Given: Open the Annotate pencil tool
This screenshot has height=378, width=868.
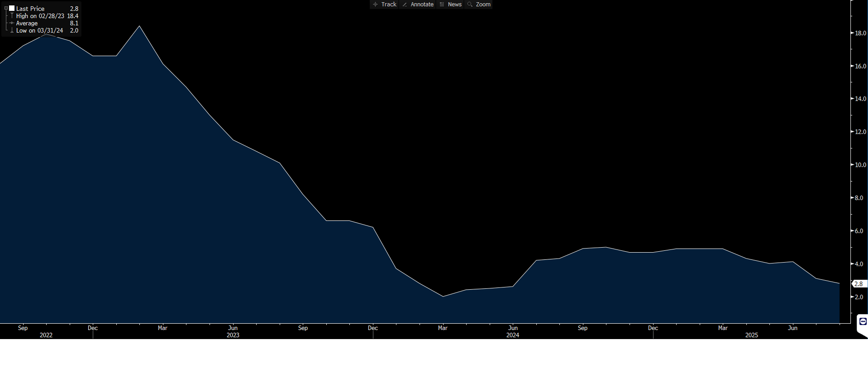Looking at the screenshot, I should tap(418, 5).
